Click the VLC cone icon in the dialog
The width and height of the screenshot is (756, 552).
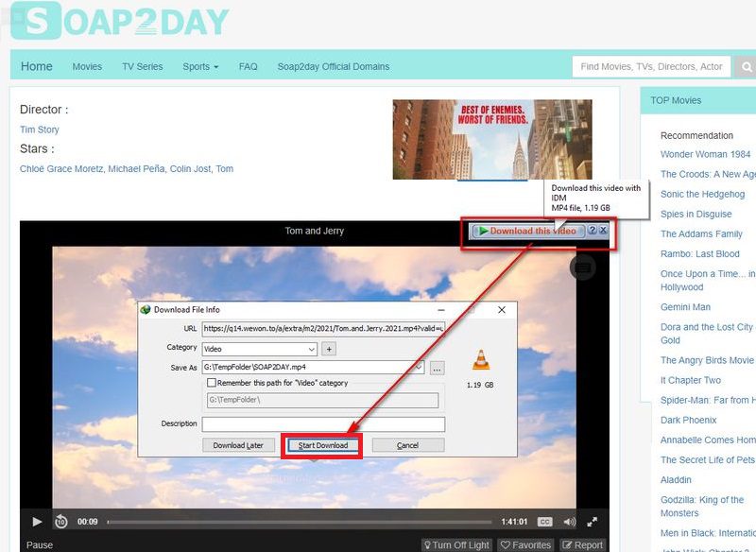481,360
